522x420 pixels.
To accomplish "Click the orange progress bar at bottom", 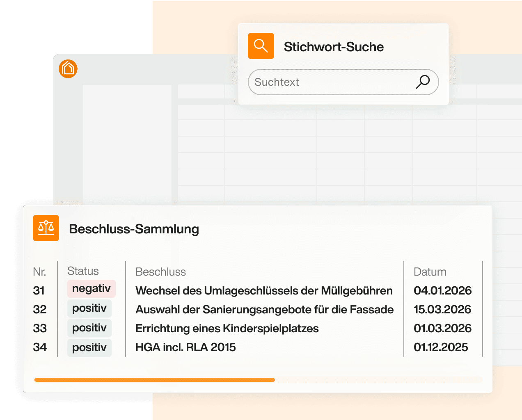I will [x=155, y=380].
